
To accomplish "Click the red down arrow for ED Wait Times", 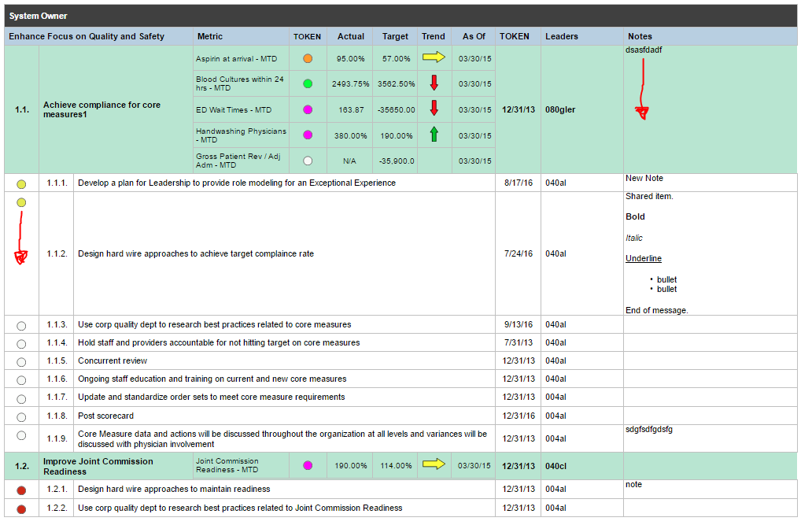I will (434, 109).
